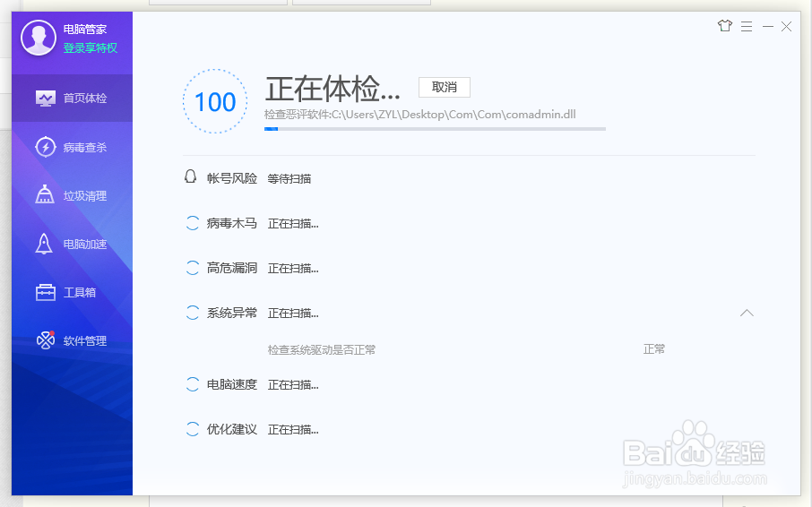Minimize the 电脑管家 window
Image resolution: width=812 pixels, height=507 pixels.
768,26
